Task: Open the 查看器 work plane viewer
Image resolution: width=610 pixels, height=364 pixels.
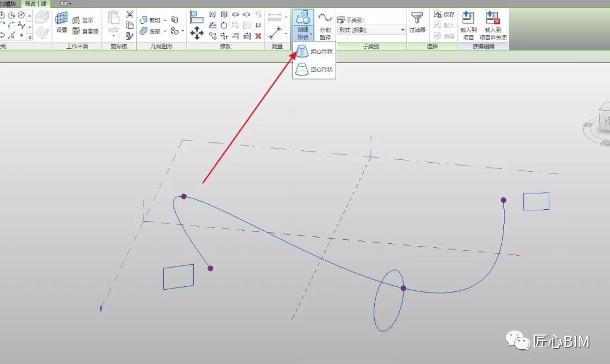Action: tap(85, 31)
